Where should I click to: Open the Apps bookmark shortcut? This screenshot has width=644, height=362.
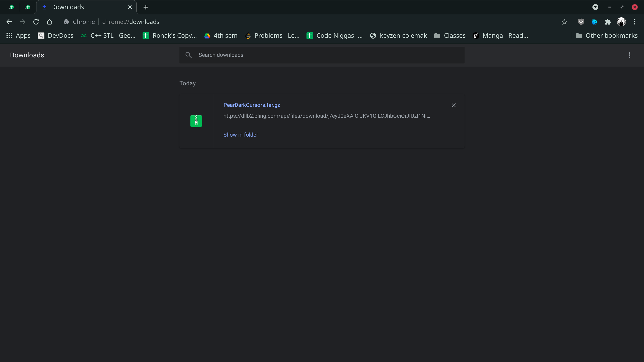(18, 35)
